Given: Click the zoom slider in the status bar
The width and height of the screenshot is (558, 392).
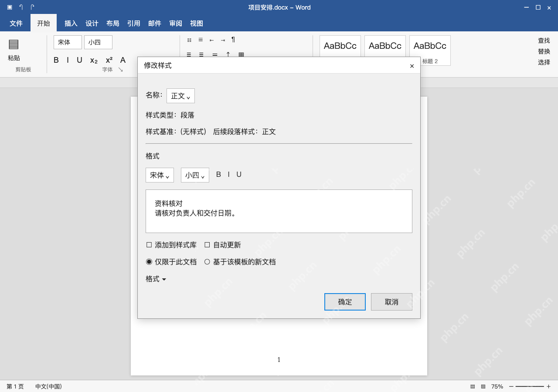Looking at the screenshot, I should (530, 386).
